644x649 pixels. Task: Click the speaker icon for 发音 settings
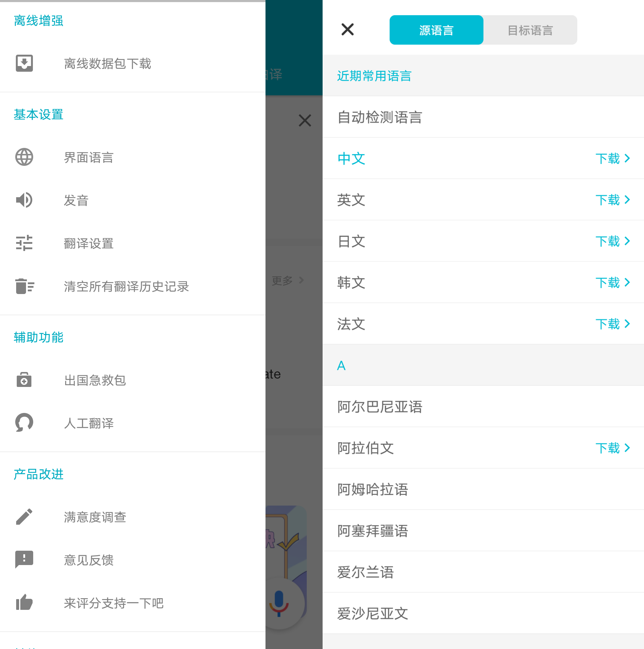(24, 200)
